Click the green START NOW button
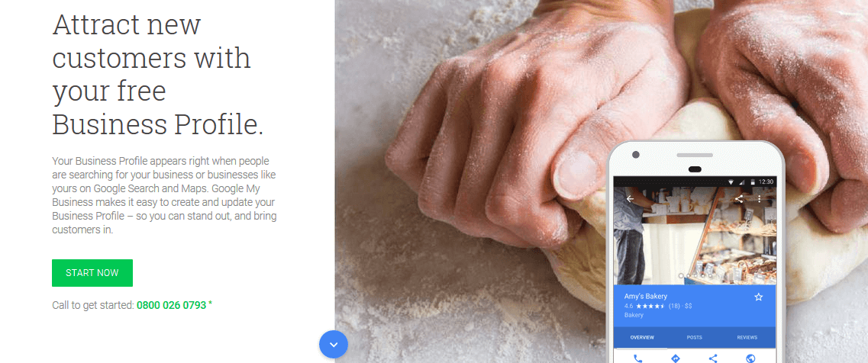 tap(92, 273)
